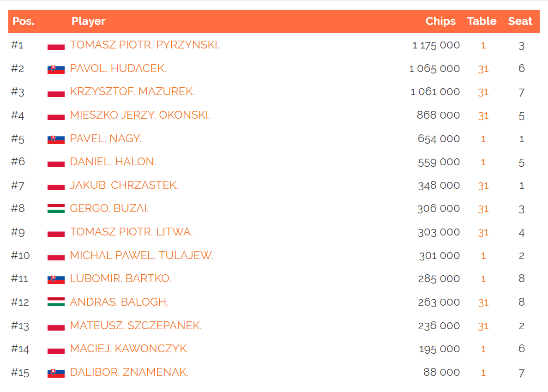Click the Slovak flag next to Pavol Hudacek

tap(56, 69)
